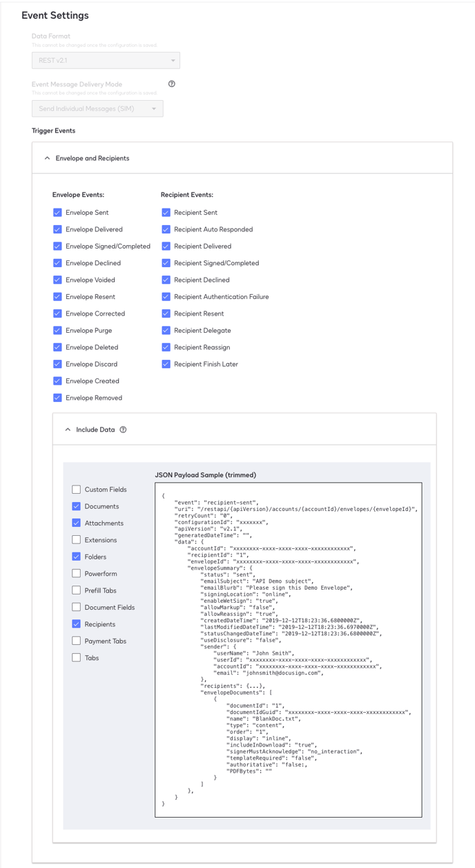Click the Recipient Reassign label
Screen dimensions: 475x868
(x=202, y=347)
